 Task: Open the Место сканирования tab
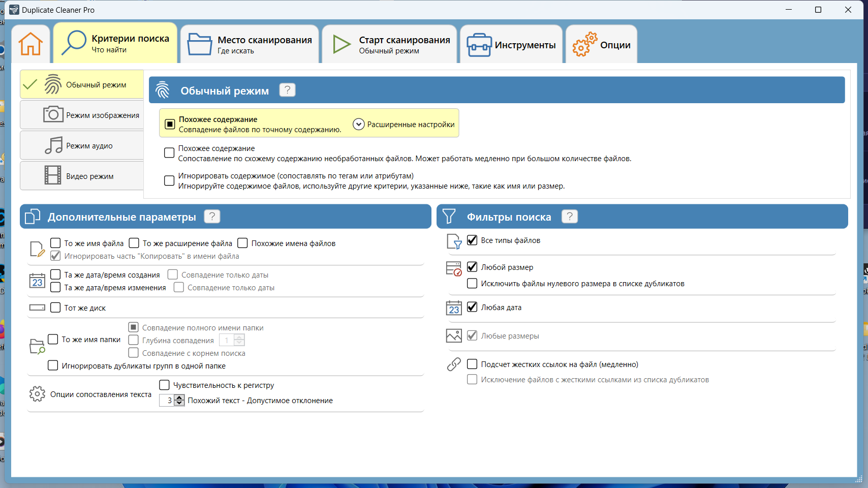point(250,44)
